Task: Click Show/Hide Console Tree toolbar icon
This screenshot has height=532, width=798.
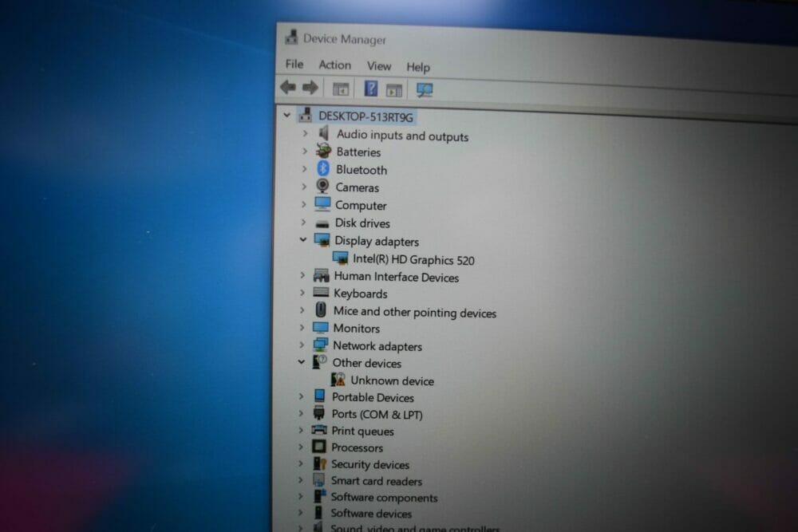Action: coord(341,89)
